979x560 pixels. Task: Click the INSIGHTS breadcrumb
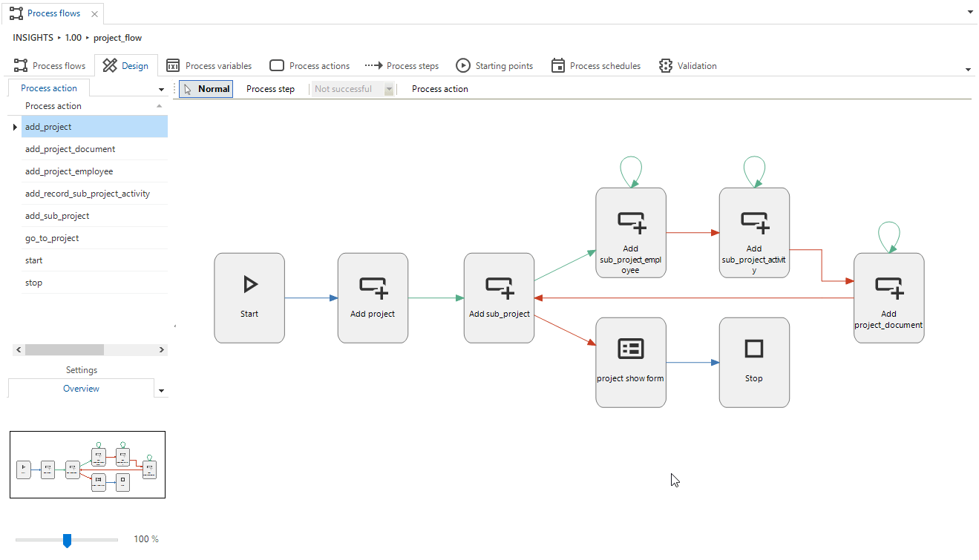pos(33,38)
